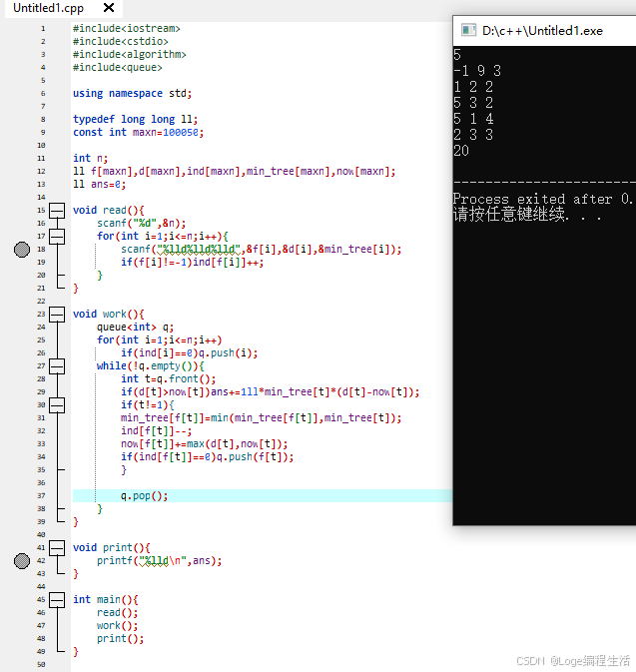
Task: Click the 'while(!q.empty()){' line
Action: coord(151,366)
